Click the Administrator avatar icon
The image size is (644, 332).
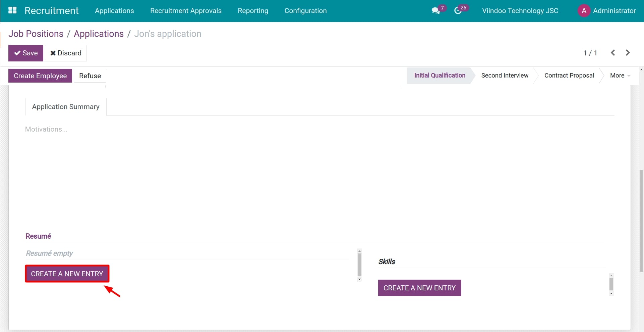[584, 11]
